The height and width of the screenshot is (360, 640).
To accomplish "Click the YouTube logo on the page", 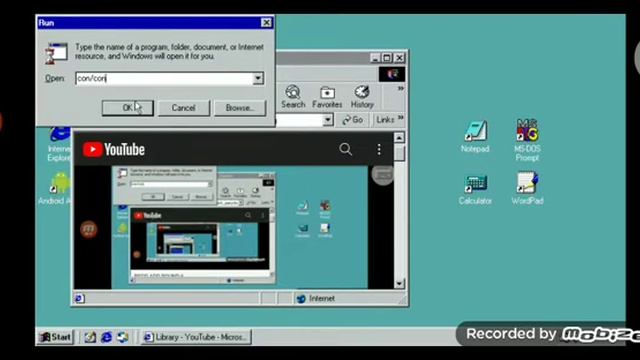I will (x=114, y=149).
